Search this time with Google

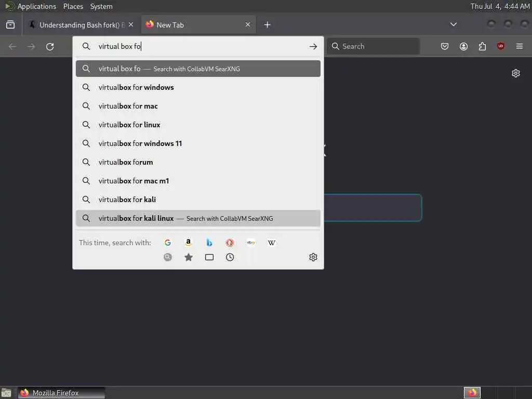(x=168, y=243)
